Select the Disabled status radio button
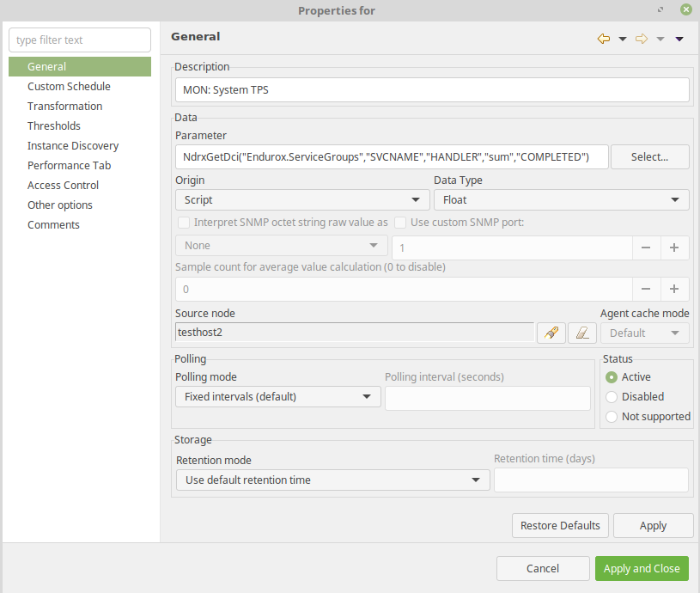 [x=612, y=397]
